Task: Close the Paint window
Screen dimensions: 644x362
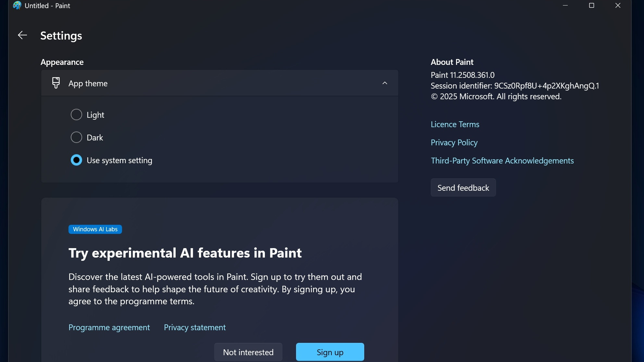Action: tap(617, 5)
